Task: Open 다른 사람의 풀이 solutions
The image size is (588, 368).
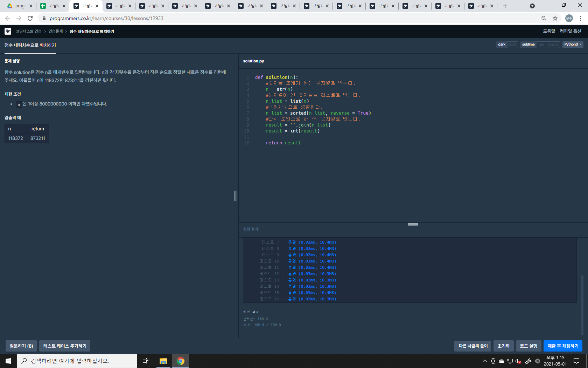Action: pyautogui.click(x=473, y=346)
